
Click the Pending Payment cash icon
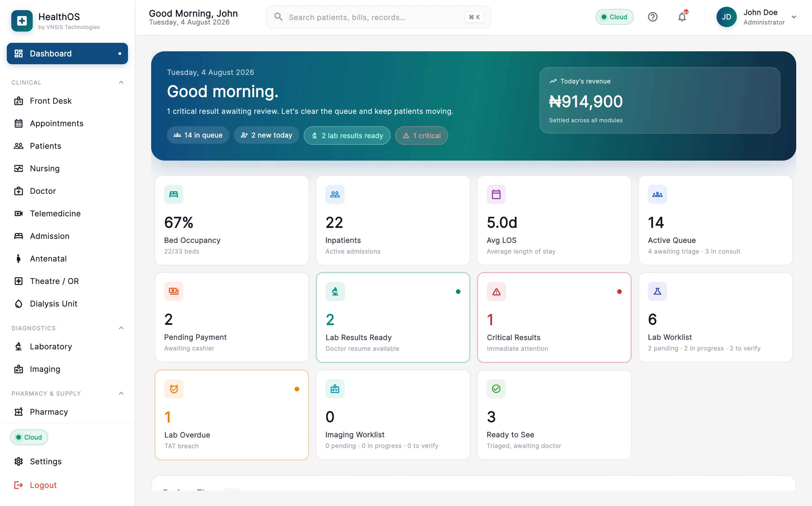click(x=173, y=291)
